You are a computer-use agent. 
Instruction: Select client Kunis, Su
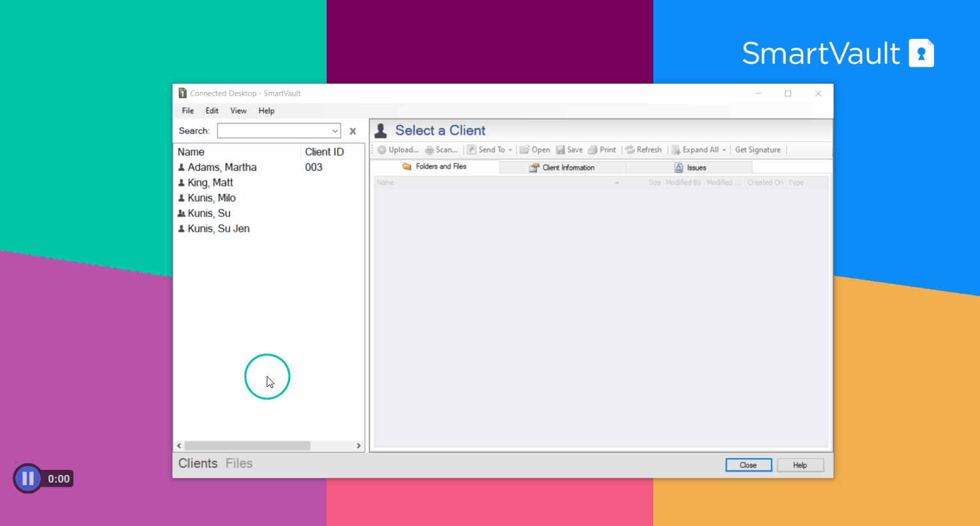click(x=209, y=213)
